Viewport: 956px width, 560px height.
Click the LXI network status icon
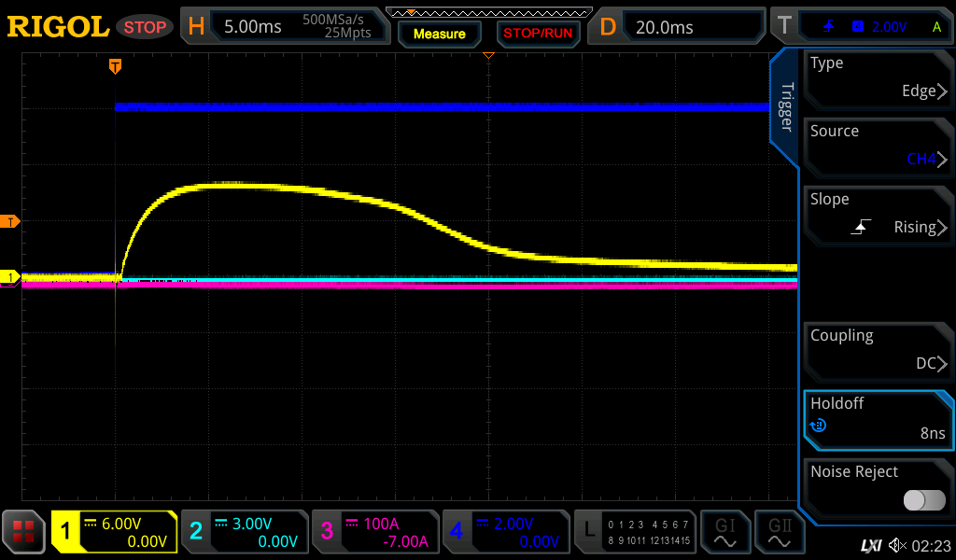(870, 544)
